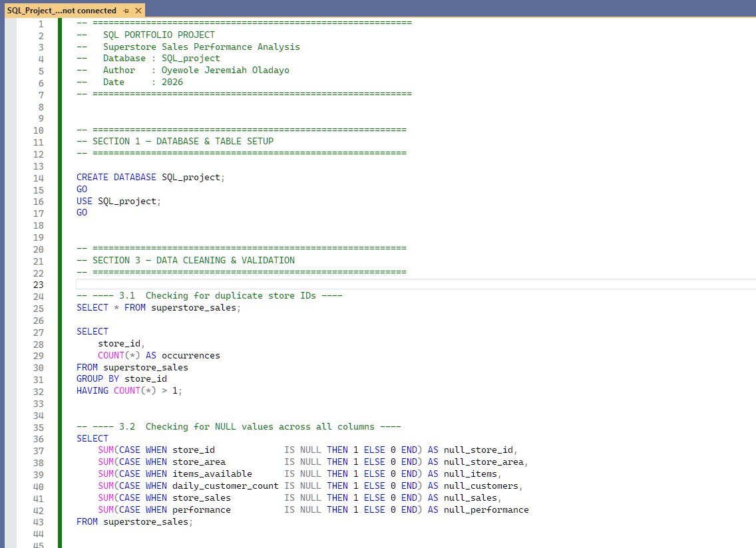Click the "HAVING COUNT(*) > 1;" clause
Image resolution: width=756 pixels, height=548 pixels.
point(129,391)
